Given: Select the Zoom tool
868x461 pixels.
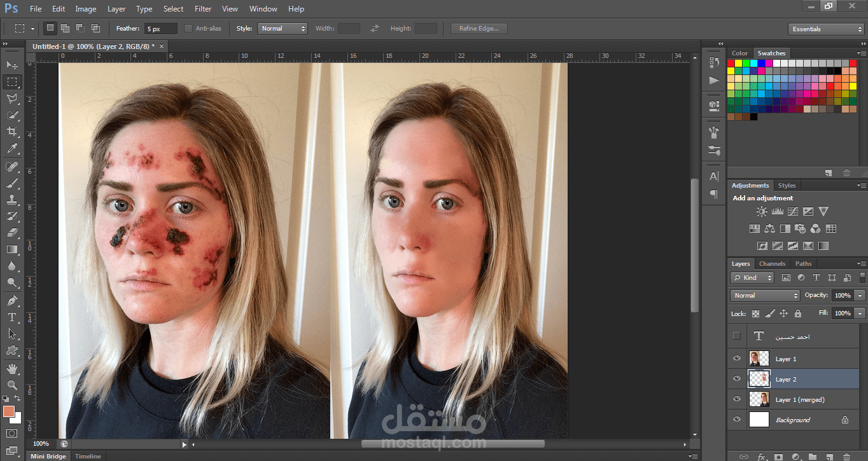Looking at the screenshot, I should coord(12,385).
